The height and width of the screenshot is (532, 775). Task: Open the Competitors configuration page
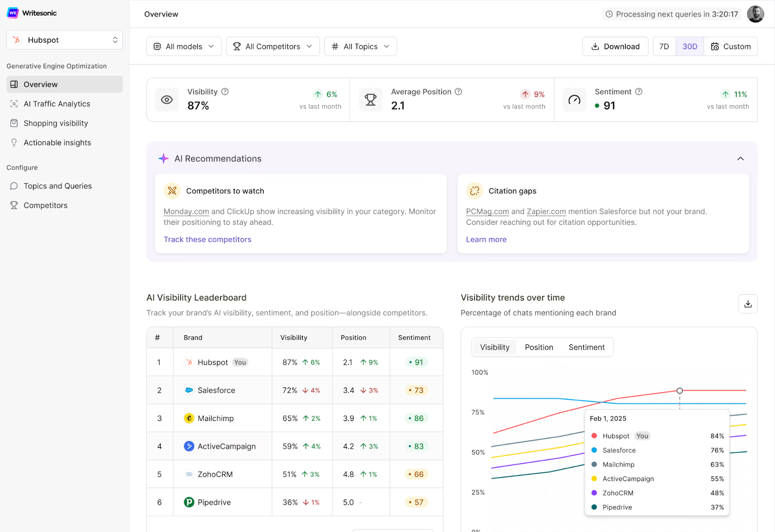(45, 205)
